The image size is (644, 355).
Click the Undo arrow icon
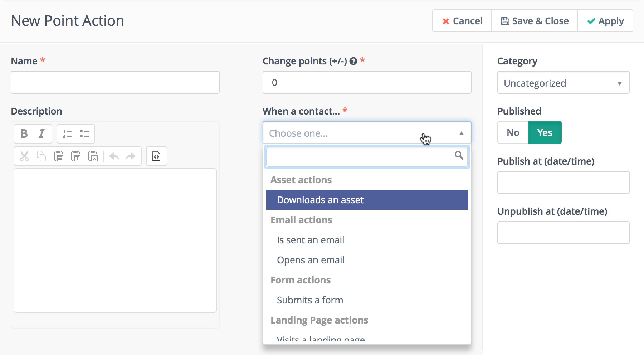tap(114, 156)
